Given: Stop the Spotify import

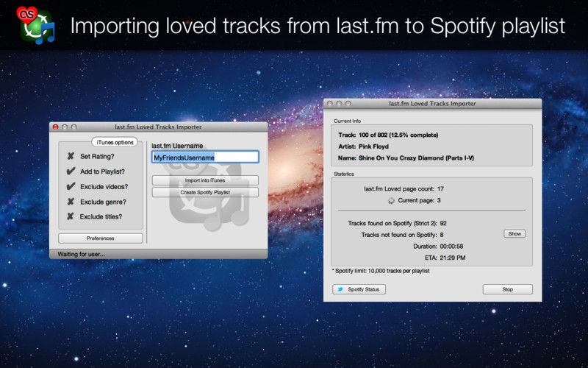Looking at the screenshot, I should [x=507, y=289].
